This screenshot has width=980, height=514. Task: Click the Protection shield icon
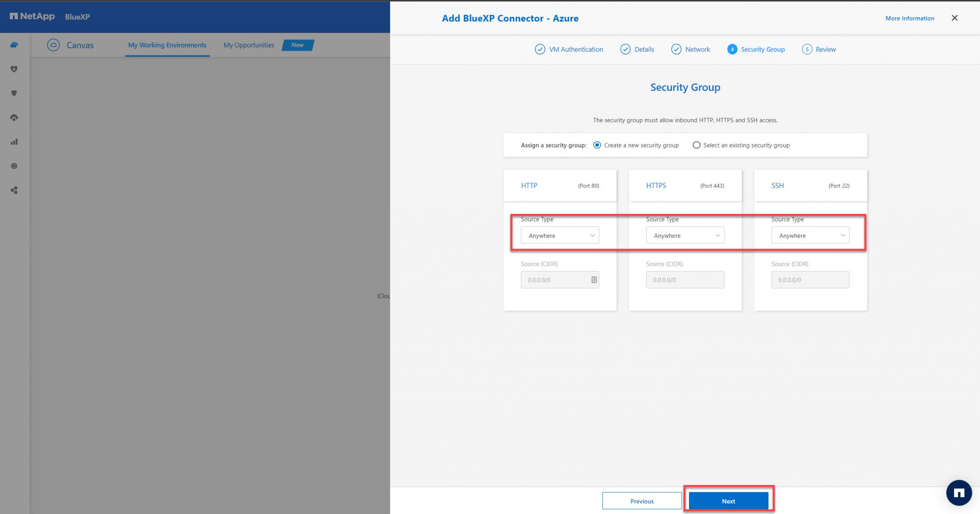point(14,93)
